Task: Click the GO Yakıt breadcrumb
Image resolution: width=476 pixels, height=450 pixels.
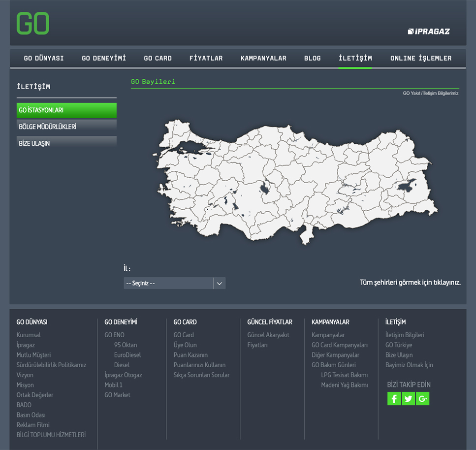Action: pyautogui.click(x=412, y=93)
